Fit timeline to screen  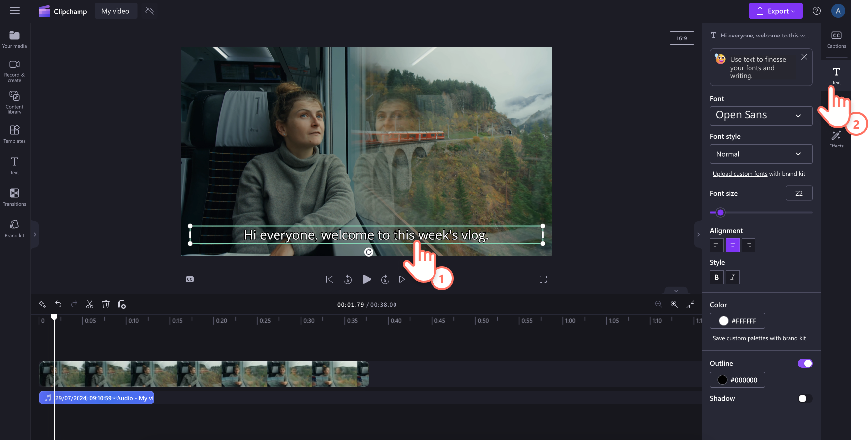coord(690,304)
